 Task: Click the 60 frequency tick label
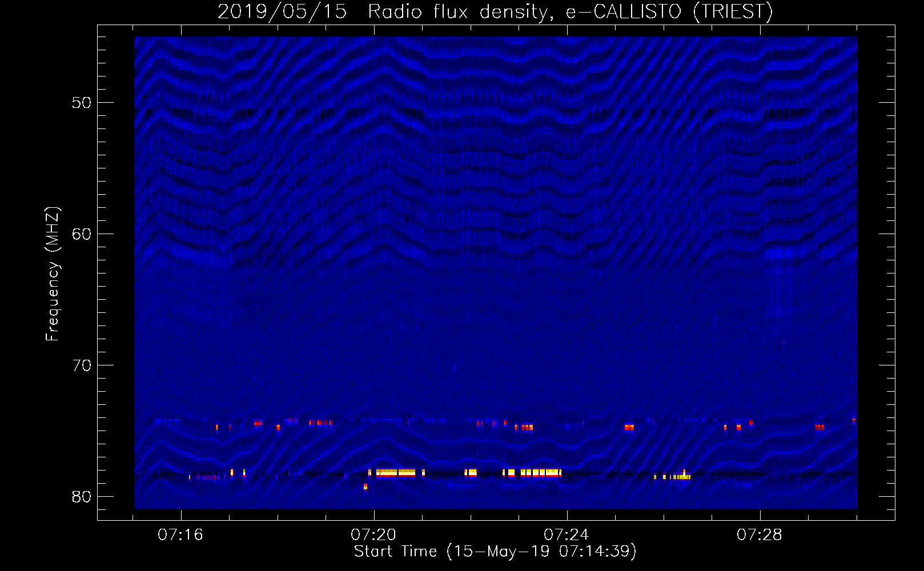point(82,234)
